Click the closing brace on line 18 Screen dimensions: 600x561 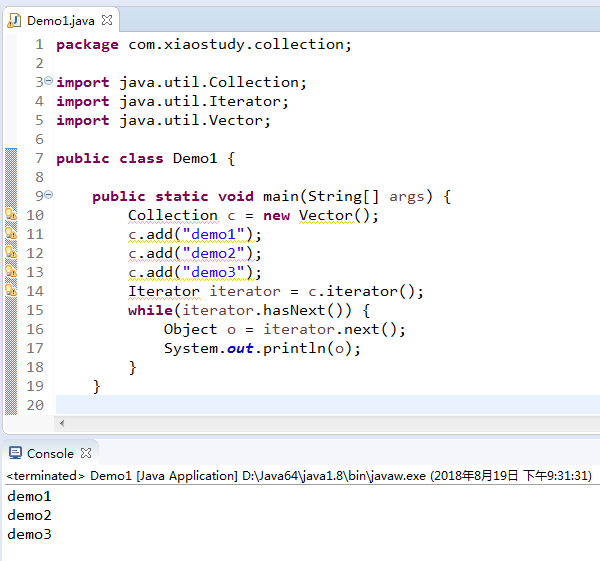pyautogui.click(x=132, y=367)
